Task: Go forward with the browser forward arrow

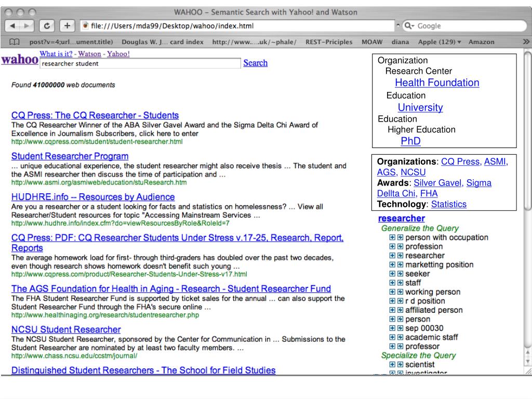Action: pyautogui.click(x=27, y=26)
